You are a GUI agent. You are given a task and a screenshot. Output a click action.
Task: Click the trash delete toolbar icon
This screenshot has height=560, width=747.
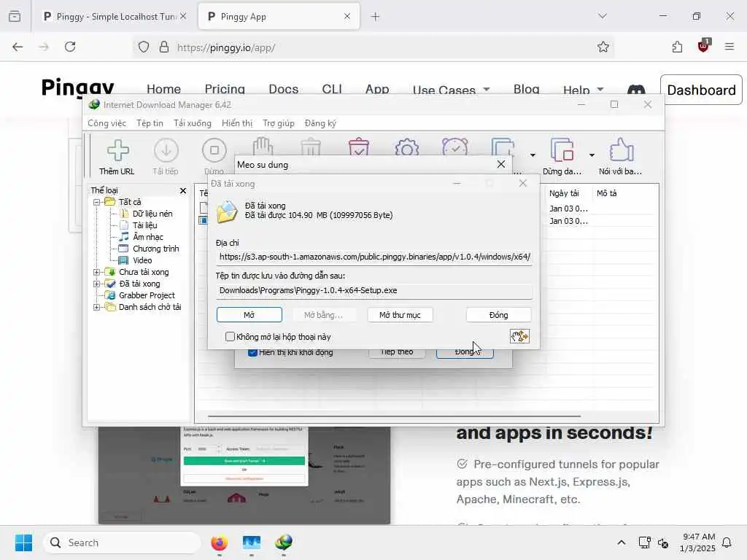[311, 147]
